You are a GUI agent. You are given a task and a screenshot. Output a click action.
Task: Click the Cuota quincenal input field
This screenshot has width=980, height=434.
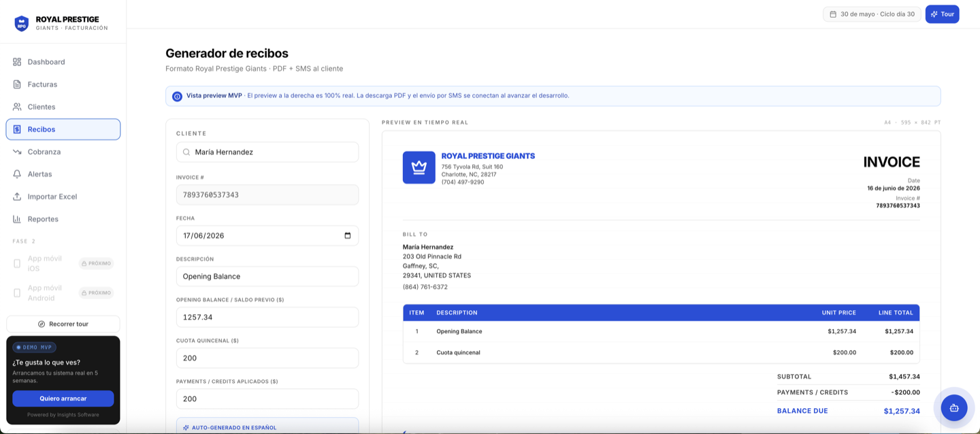[267, 358]
